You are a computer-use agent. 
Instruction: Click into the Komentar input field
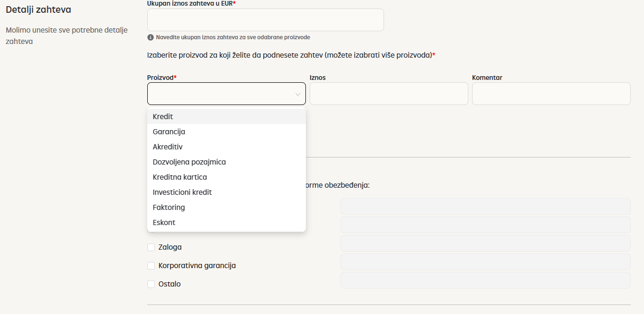[x=551, y=94]
